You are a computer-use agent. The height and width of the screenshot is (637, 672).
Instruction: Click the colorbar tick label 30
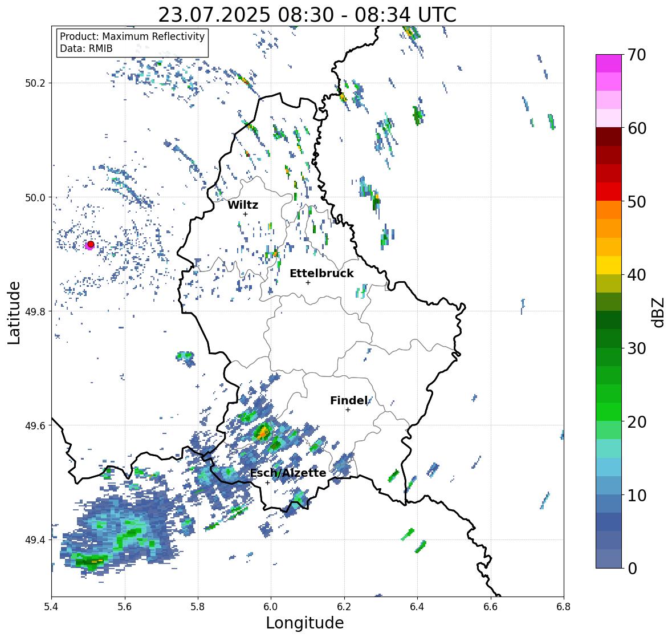pyautogui.click(x=637, y=348)
